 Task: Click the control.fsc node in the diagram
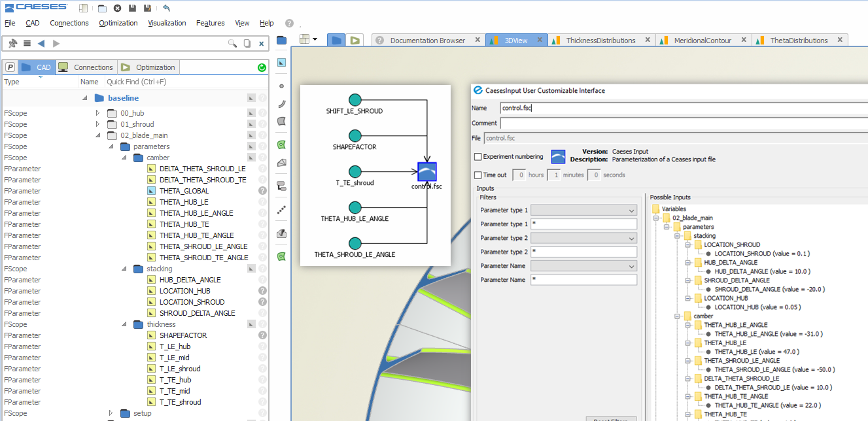[x=426, y=172]
